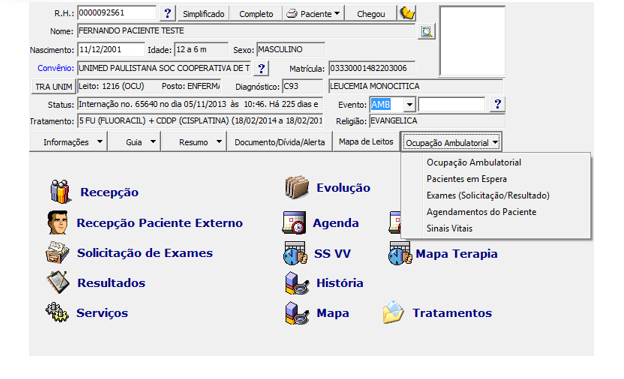Click the Simplificado button

pyautogui.click(x=203, y=14)
